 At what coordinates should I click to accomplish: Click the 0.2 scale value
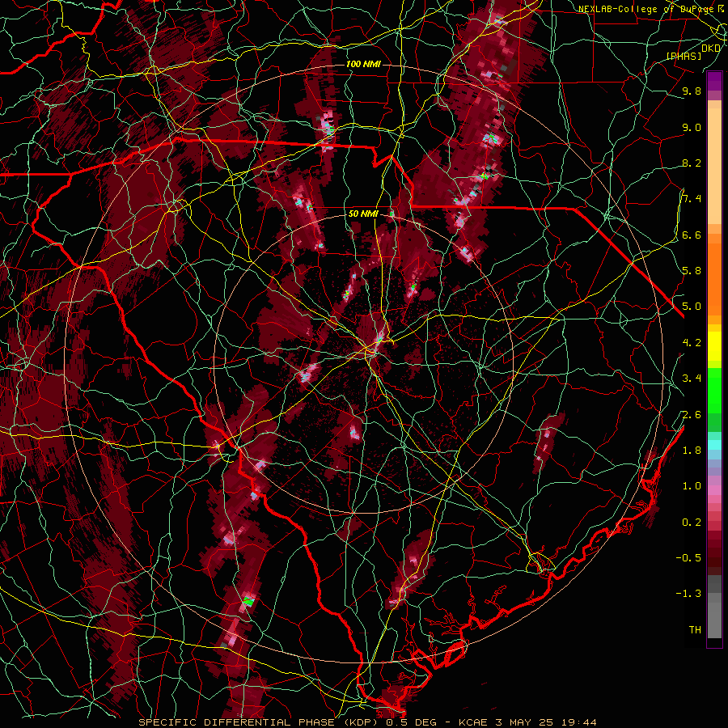coord(692,523)
